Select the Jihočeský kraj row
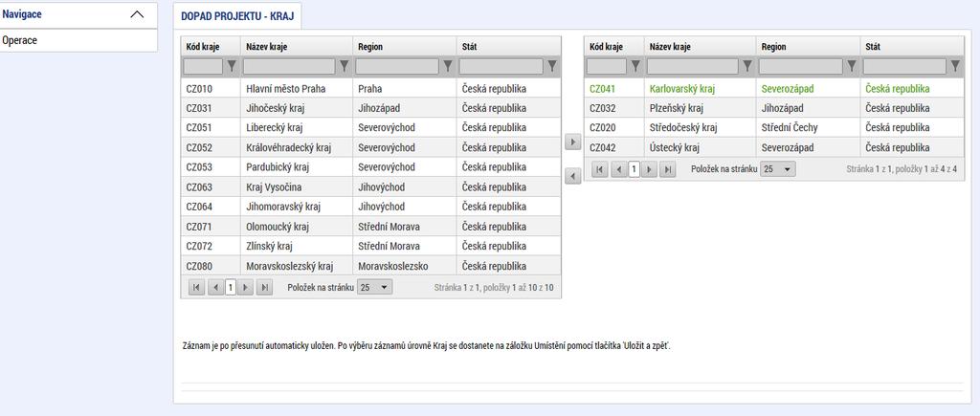The height and width of the screenshot is (416, 980). pyautogui.click(x=370, y=108)
